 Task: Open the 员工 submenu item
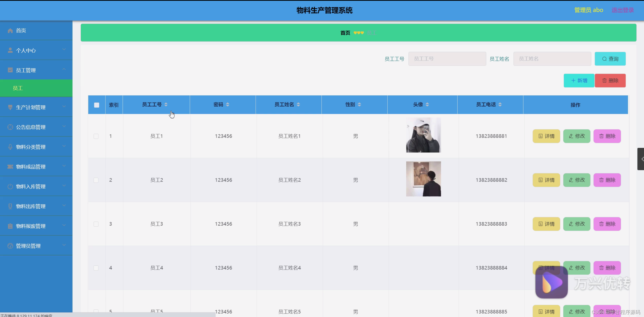(18, 88)
